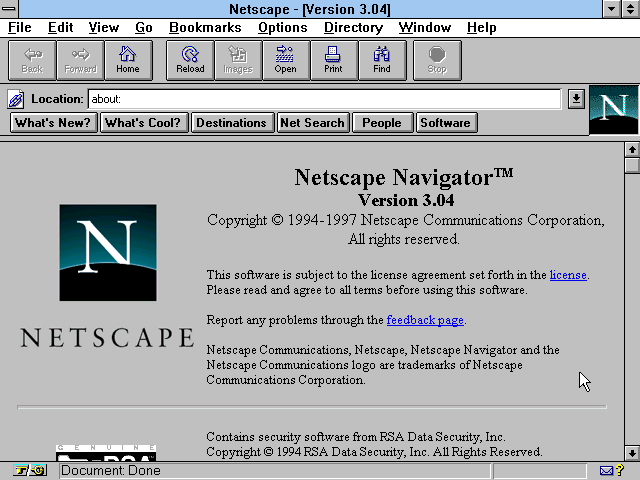
Task: Click the Back toolbar button
Action: (x=32, y=60)
